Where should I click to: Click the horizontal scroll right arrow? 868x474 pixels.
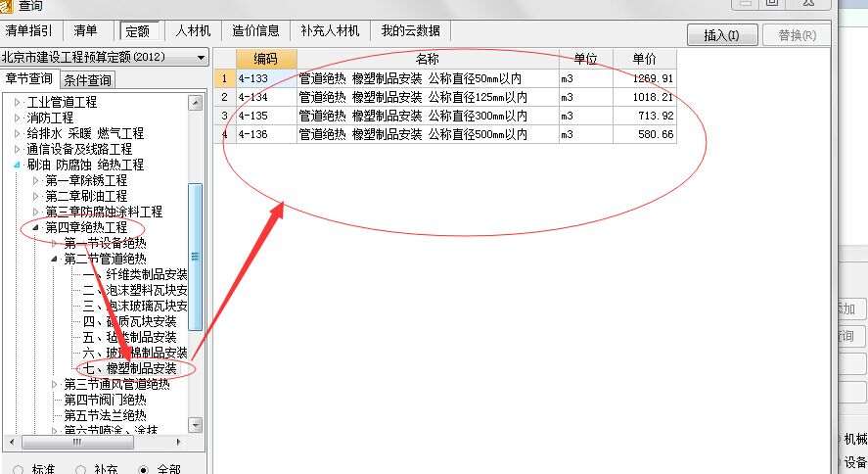[x=178, y=442]
